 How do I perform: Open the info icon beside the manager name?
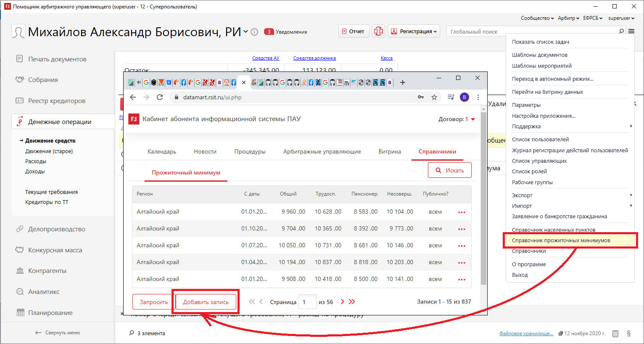(x=254, y=32)
